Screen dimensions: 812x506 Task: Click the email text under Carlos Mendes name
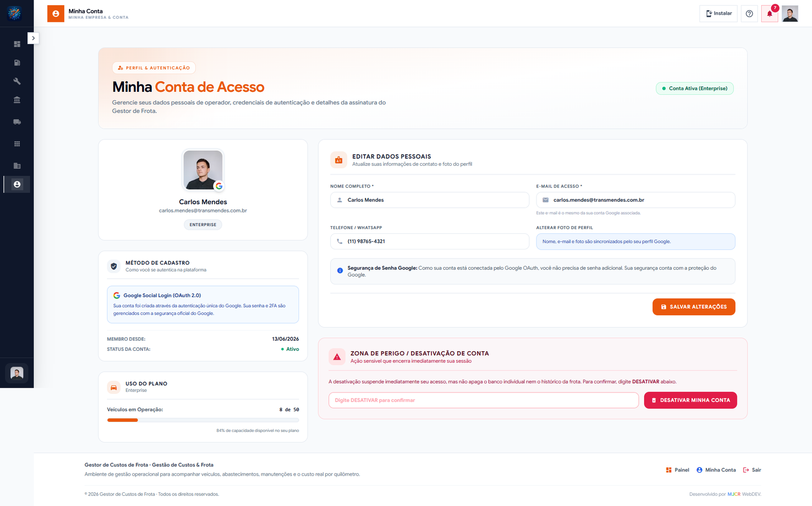coord(203,210)
